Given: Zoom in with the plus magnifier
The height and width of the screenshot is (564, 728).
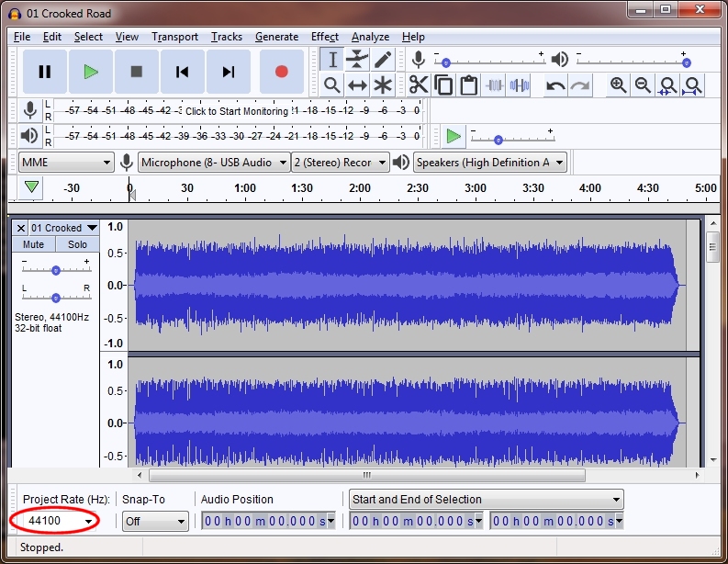Looking at the screenshot, I should 619,85.
